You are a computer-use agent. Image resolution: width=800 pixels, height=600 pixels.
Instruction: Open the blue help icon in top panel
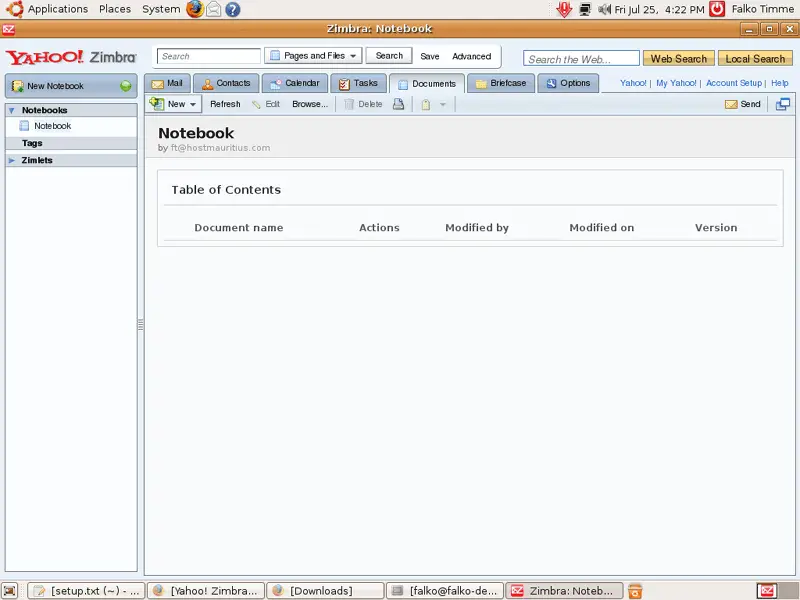(x=233, y=9)
